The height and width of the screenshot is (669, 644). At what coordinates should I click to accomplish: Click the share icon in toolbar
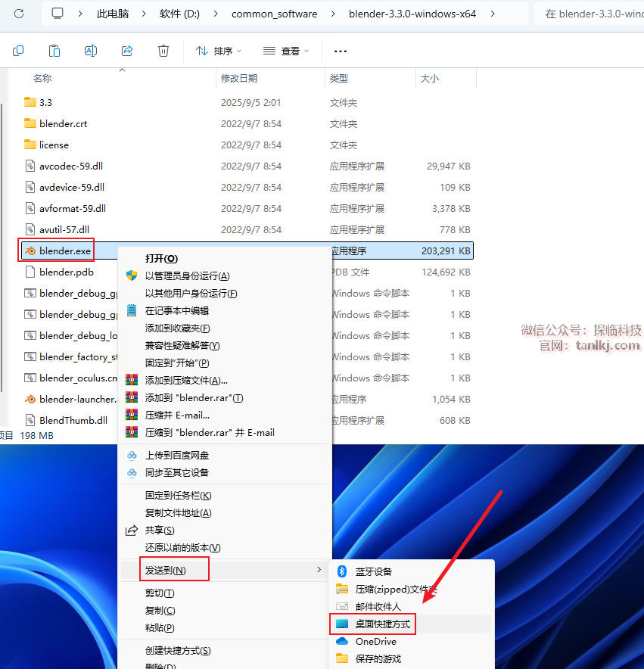click(127, 51)
